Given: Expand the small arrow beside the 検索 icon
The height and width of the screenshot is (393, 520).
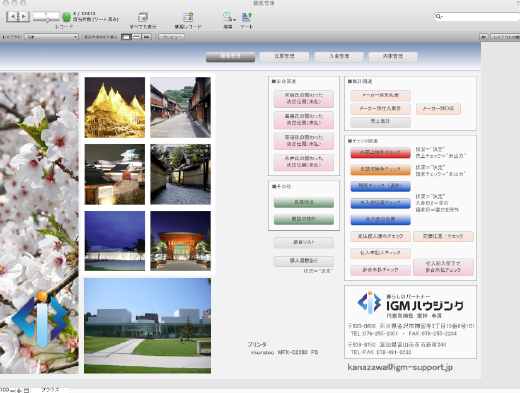Looking at the screenshot, I should pyautogui.click(x=235, y=19).
